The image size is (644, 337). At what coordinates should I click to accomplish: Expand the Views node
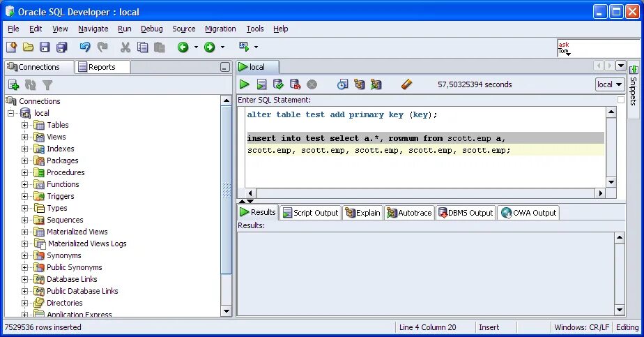[24, 137]
